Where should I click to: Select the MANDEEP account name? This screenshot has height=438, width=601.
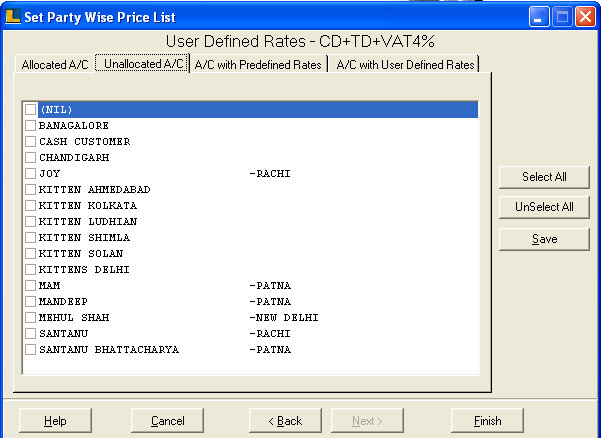tap(63, 302)
